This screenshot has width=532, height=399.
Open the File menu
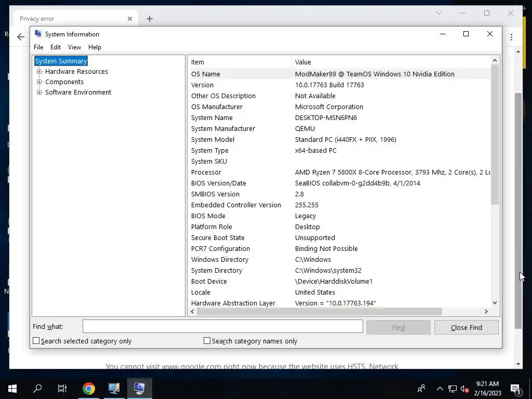(x=38, y=47)
